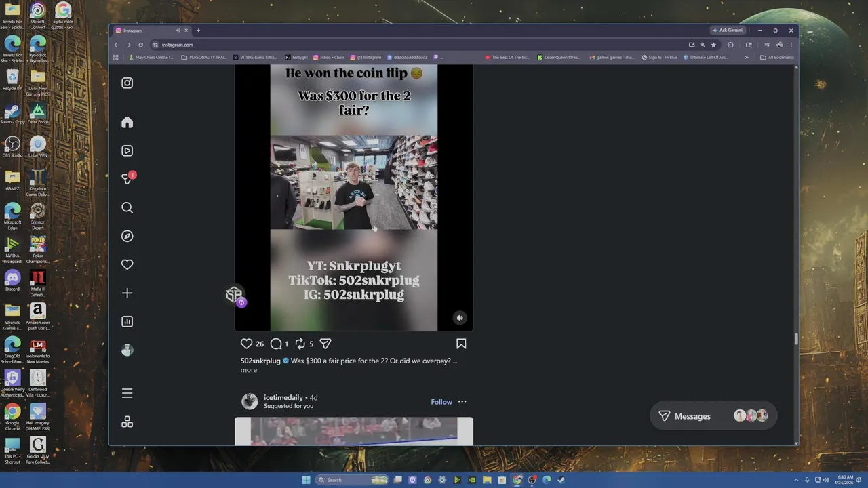
Task: Open VITURE Luma Ultra bookmark
Action: pyautogui.click(x=254, y=58)
